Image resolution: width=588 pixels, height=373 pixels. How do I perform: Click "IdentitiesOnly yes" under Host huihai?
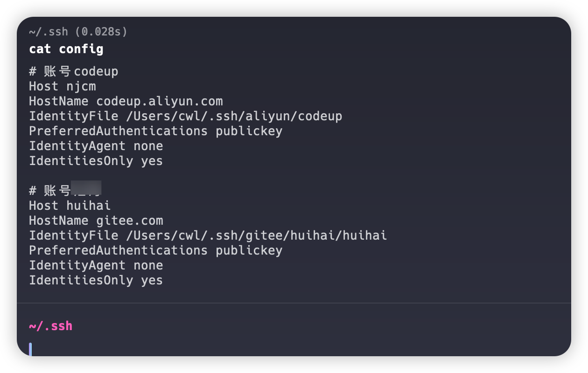[x=96, y=280]
